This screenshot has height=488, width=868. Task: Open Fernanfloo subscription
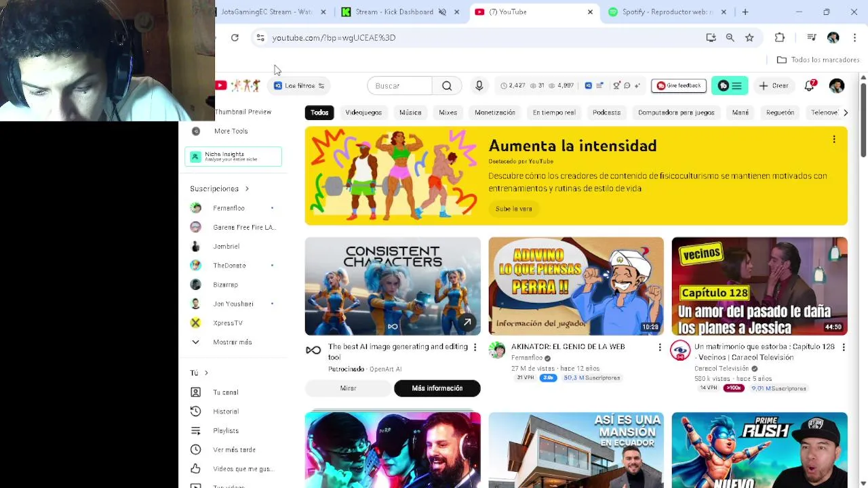233,208
